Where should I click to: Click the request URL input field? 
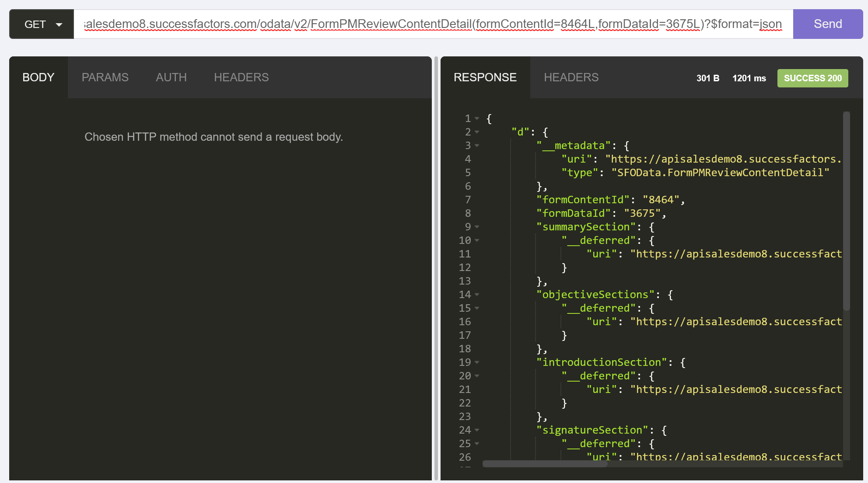click(433, 24)
